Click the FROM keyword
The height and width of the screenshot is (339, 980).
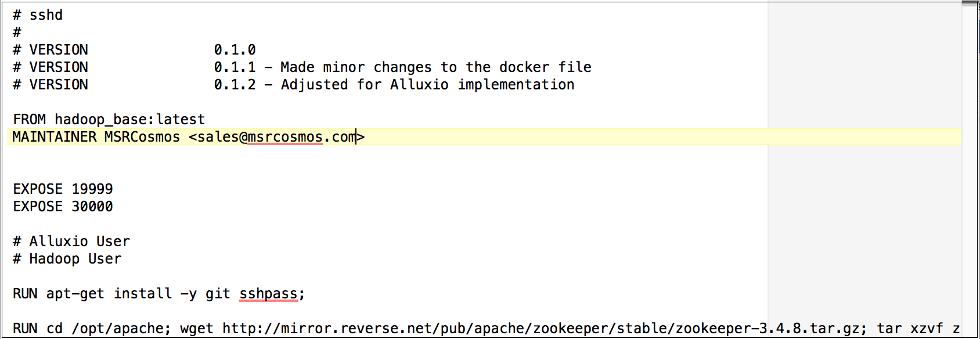tap(29, 120)
